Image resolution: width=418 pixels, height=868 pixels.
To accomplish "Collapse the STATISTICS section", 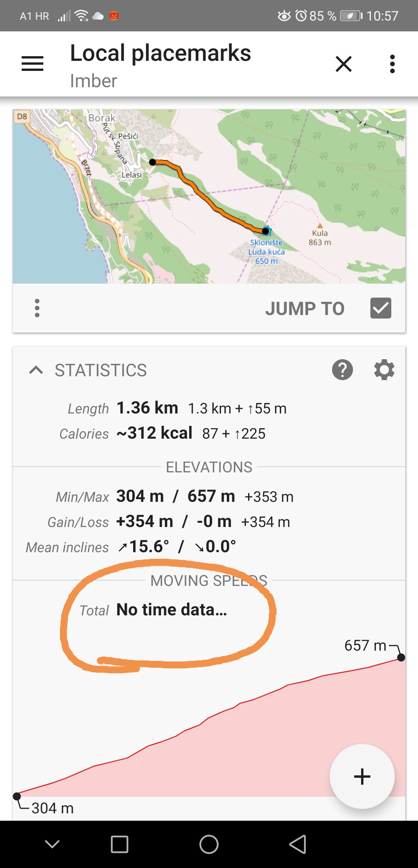I will (x=36, y=370).
